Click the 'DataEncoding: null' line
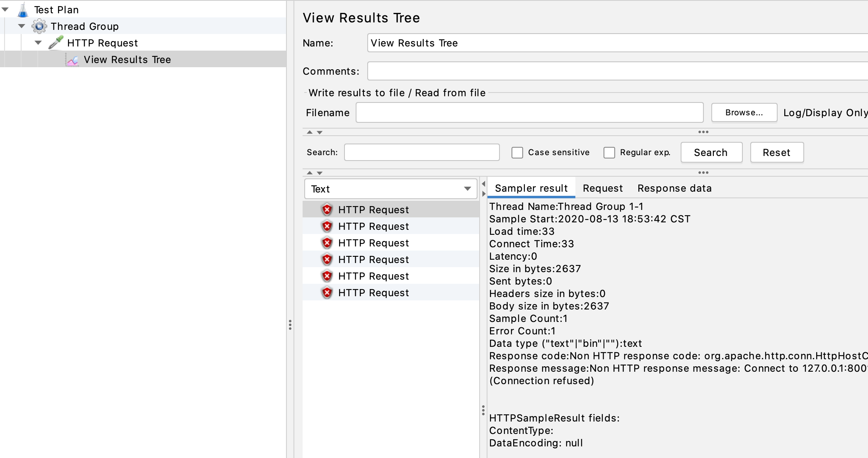Image resolution: width=868 pixels, height=458 pixels. click(536, 443)
